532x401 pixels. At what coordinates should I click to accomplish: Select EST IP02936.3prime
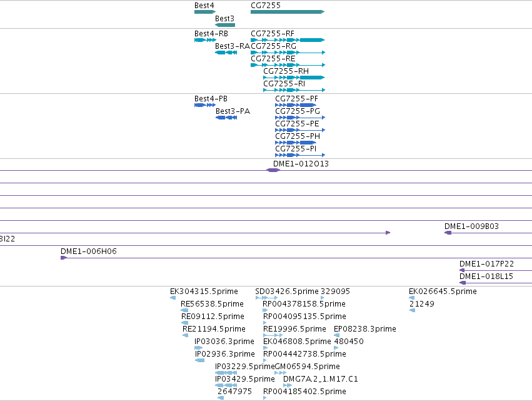[200, 360]
